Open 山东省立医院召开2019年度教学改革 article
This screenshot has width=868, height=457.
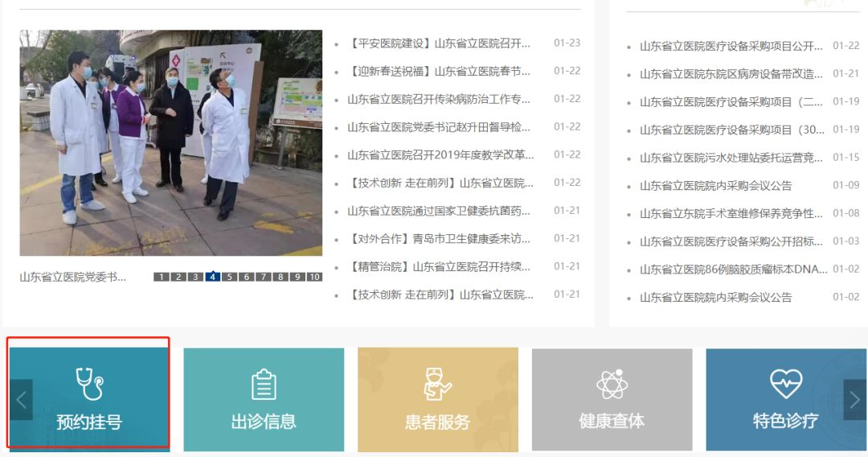[440, 155]
